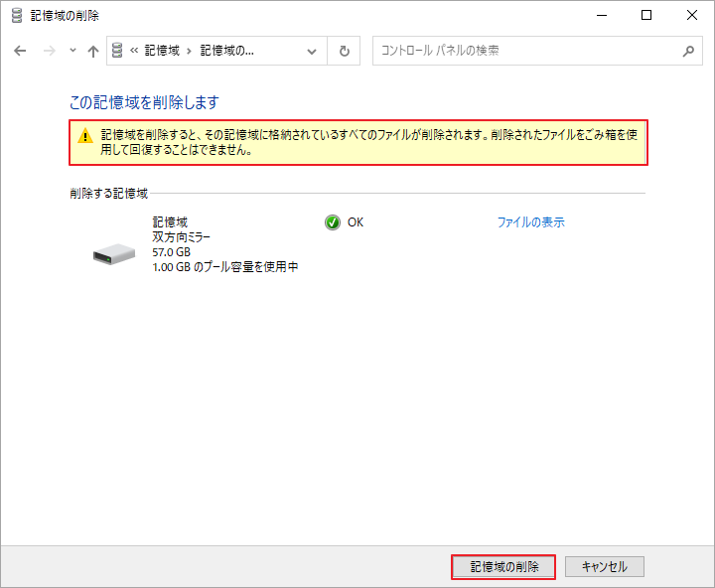Open the submenu arrow after 記憶域 breadcrumb

[x=191, y=51]
